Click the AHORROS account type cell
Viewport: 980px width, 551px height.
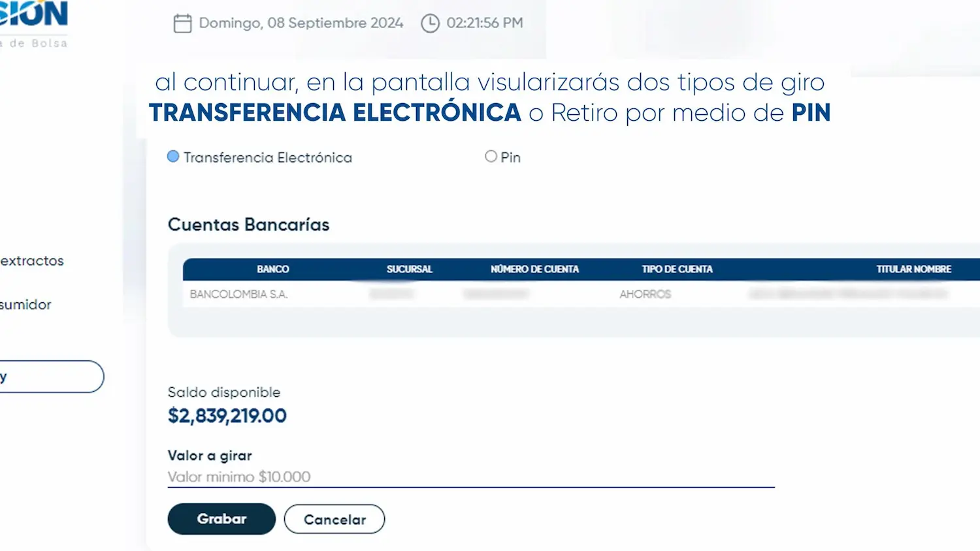tap(645, 294)
